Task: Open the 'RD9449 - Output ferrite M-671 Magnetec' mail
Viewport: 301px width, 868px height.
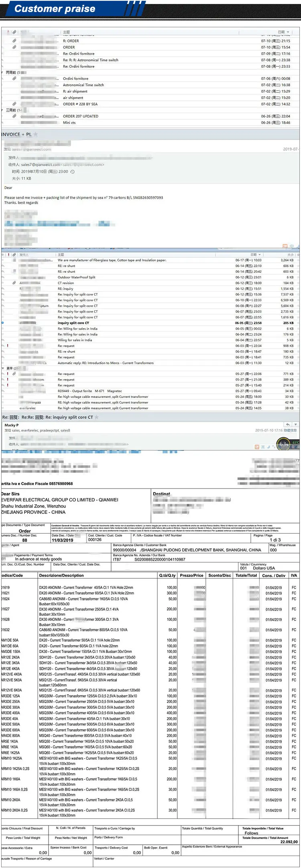Action: (90, 391)
